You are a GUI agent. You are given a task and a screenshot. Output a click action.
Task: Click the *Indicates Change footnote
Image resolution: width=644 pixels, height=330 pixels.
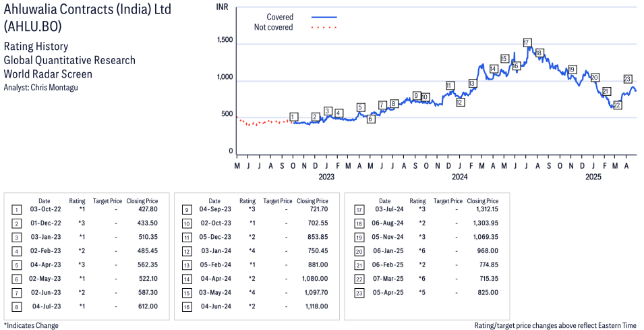[x=31, y=325]
